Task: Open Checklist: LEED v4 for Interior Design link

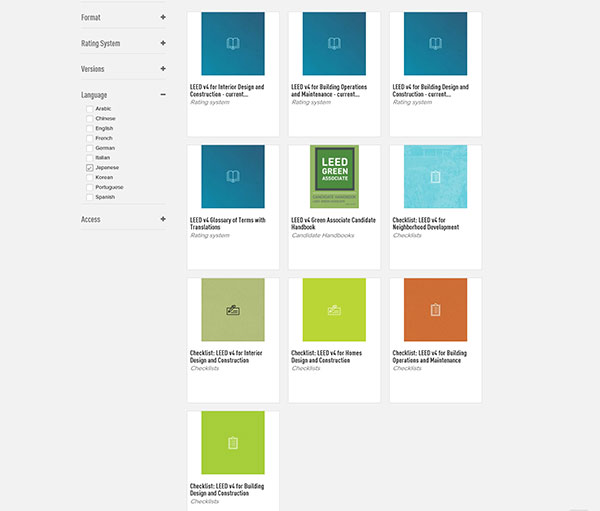Action: coord(226,356)
